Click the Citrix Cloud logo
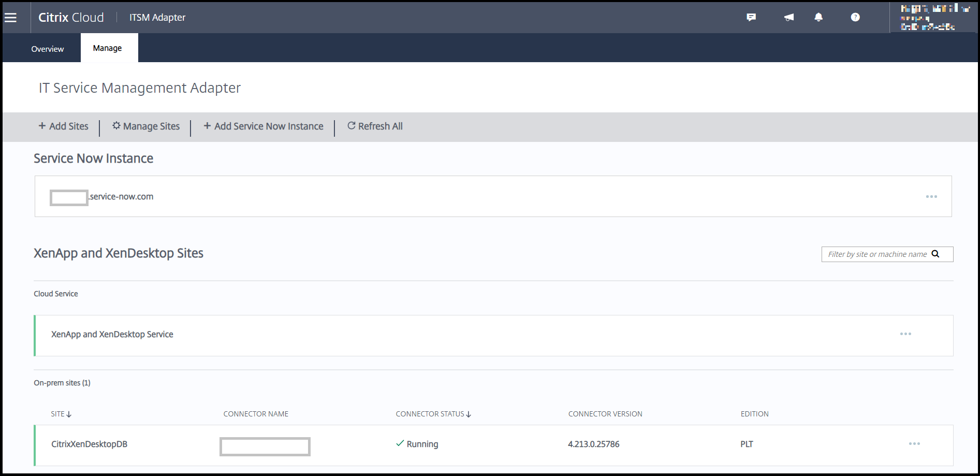Screen dimensions: 980x476 71,18
